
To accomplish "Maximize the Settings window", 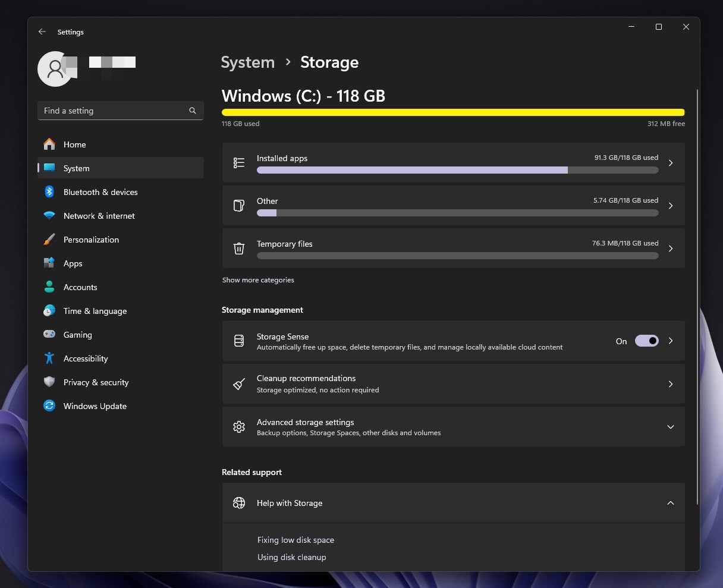I will pos(659,27).
